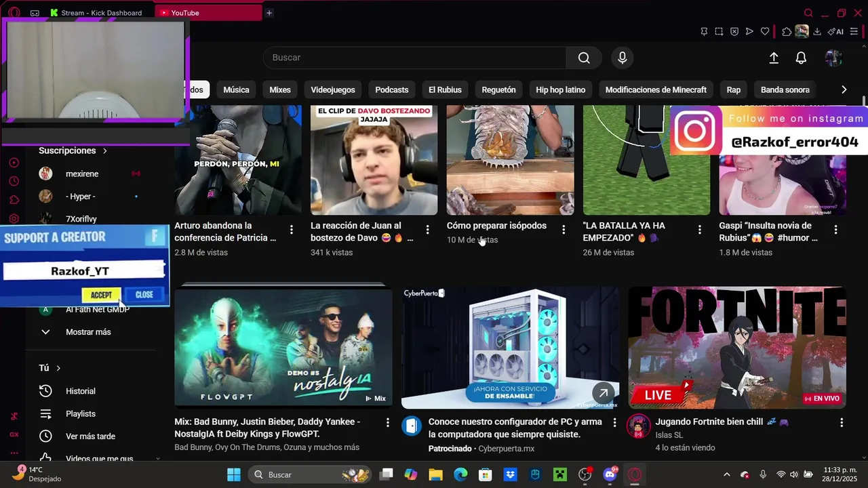Open options for Cyberpuerta sponsored ad
868x488 pixels.
coord(615,422)
